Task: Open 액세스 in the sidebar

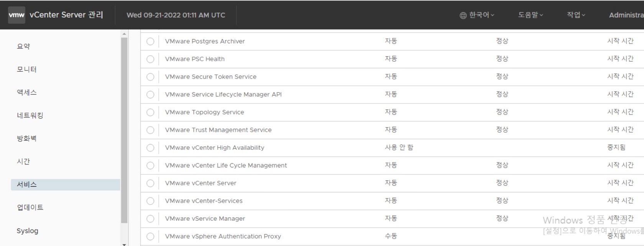Action: (x=26, y=92)
